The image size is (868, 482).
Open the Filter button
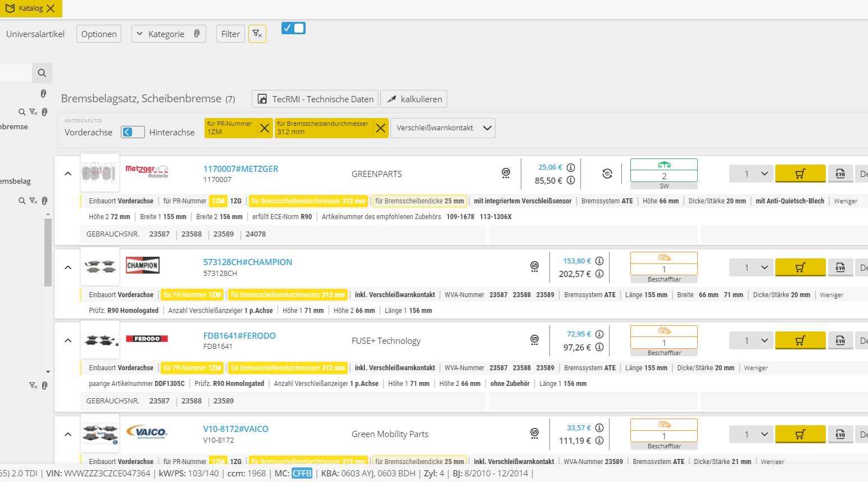point(230,34)
